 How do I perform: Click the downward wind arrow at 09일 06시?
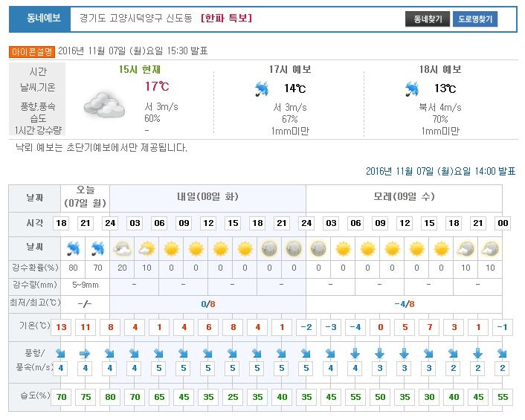[x=355, y=352]
